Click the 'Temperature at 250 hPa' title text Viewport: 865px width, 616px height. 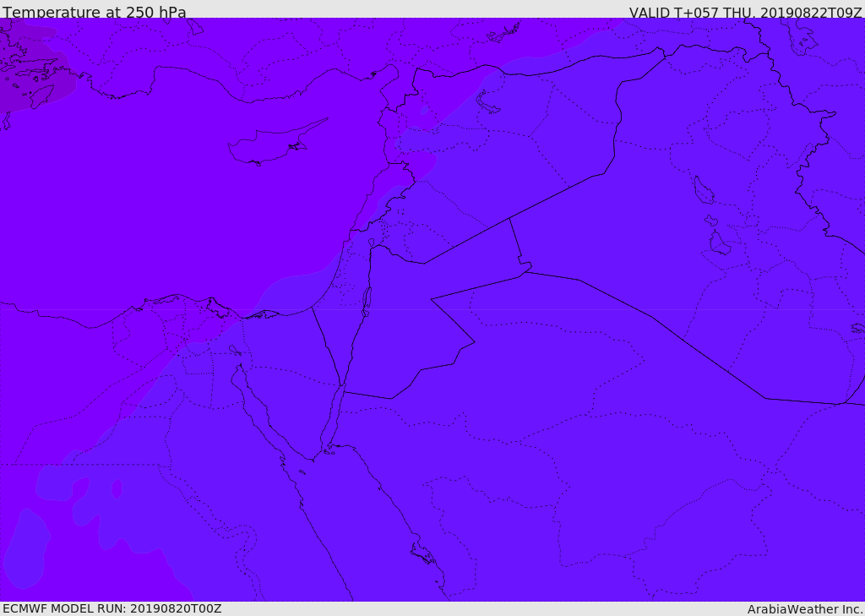pos(95,12)
